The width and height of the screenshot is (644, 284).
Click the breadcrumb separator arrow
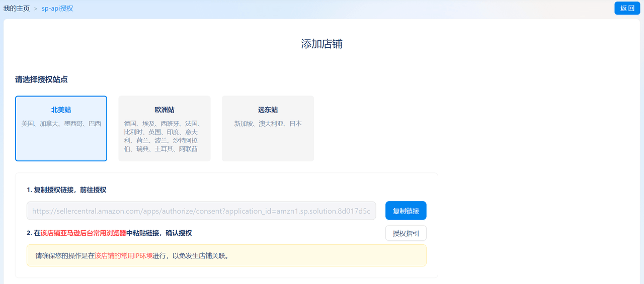(36, 9)
